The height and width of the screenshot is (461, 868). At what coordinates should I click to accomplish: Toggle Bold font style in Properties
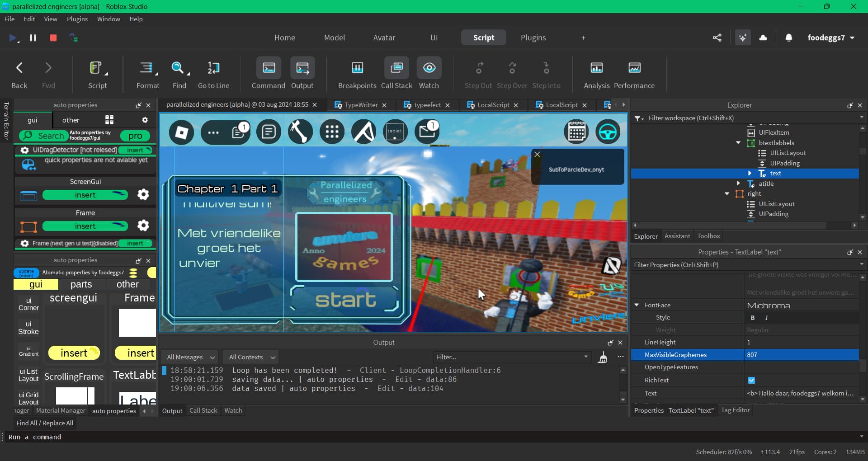click(753, 318)
